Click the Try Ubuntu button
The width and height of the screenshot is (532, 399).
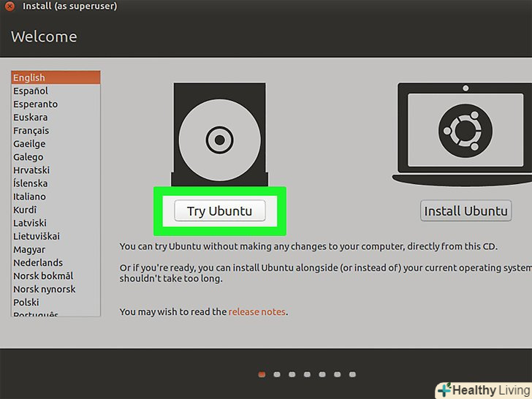click(219, 210)
